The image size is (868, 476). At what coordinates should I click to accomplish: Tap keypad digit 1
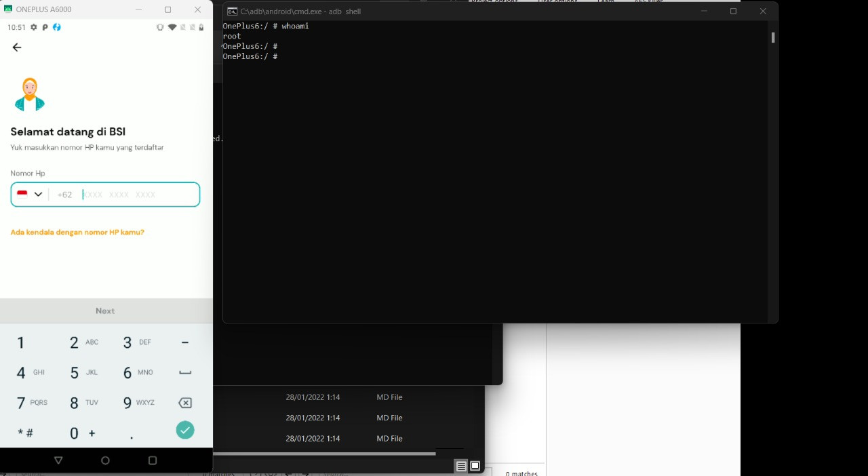(x=21, y=342)
